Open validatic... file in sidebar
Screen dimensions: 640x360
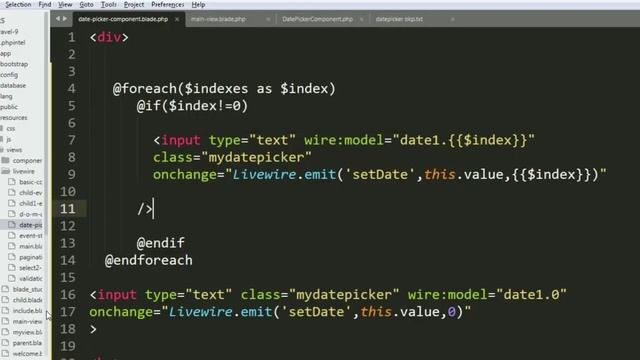coord(31,278)
